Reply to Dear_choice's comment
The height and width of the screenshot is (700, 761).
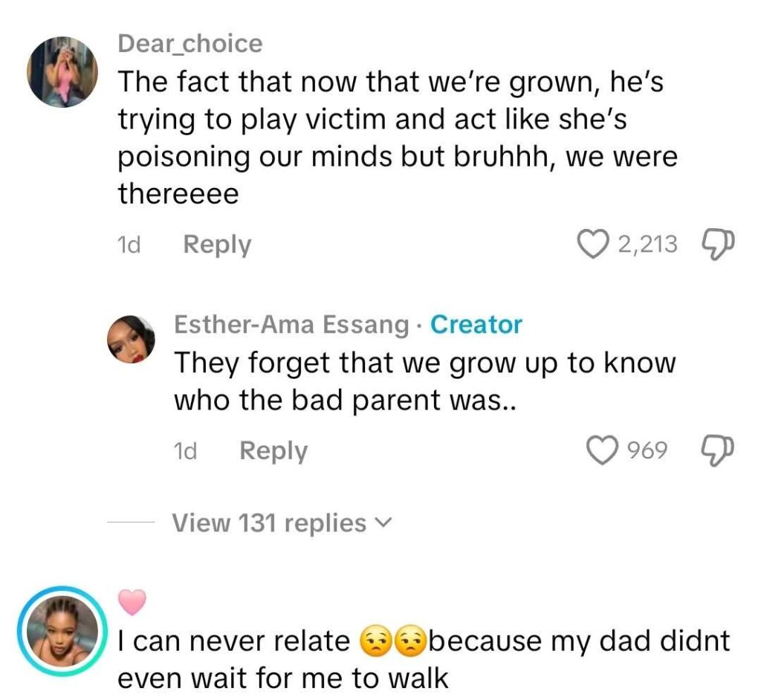tap(217, 244)
